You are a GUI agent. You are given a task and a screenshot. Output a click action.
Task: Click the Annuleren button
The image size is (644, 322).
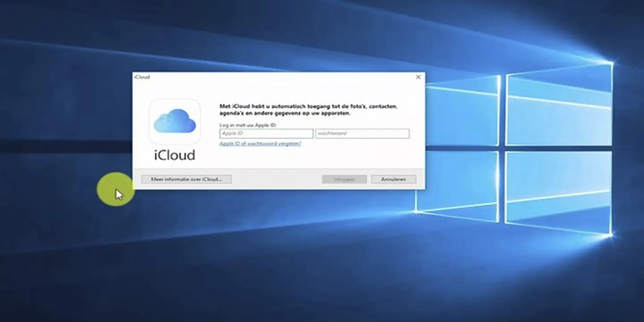coord(393,179)
